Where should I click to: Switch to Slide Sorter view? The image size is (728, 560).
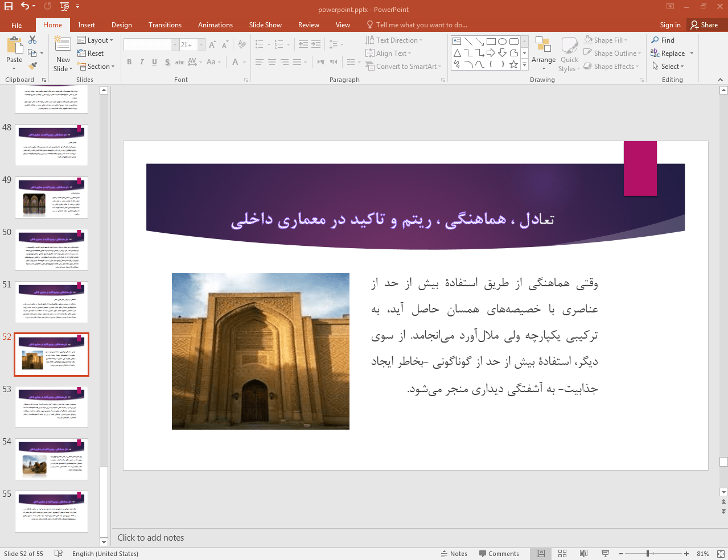coord(562,554)
